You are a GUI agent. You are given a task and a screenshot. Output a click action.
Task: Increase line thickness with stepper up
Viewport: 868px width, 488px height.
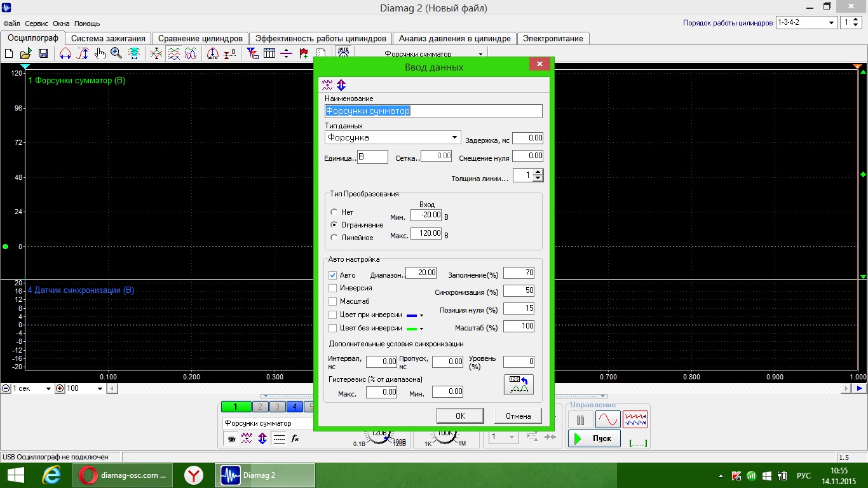pyautogui.click(x=538, y=172)
